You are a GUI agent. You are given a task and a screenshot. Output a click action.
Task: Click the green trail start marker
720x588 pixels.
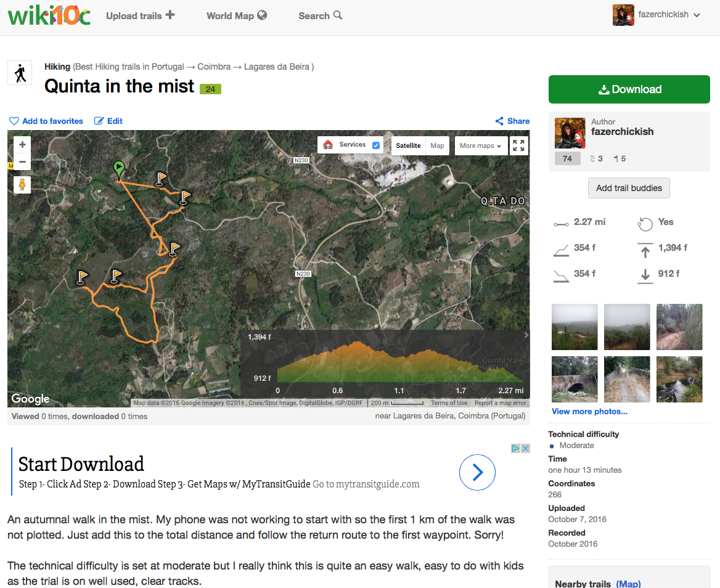(119, 169)
